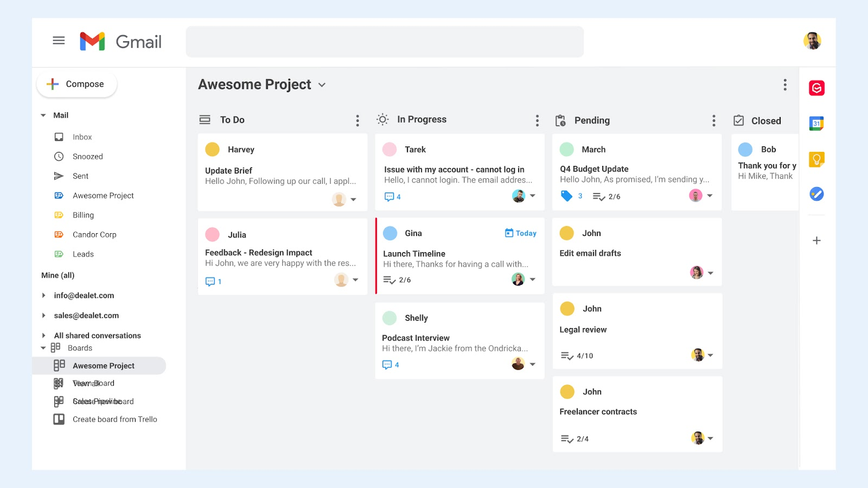Click Trello icon beside Create board

click(x=59, y=419)
